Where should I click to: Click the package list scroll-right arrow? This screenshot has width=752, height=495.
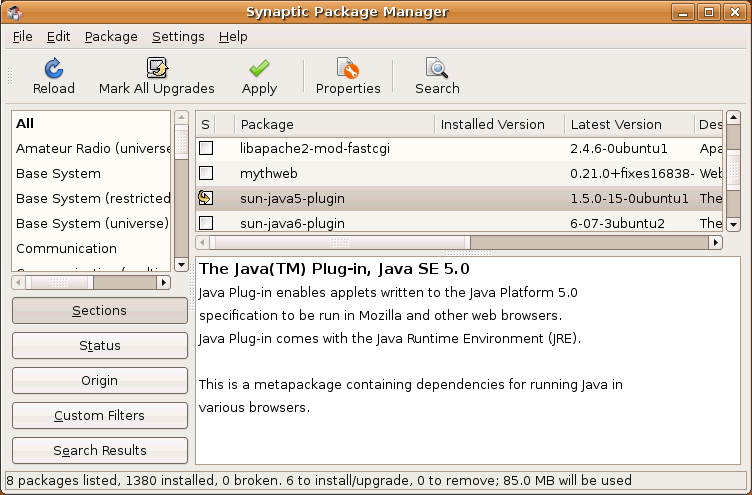pos(716,242)
